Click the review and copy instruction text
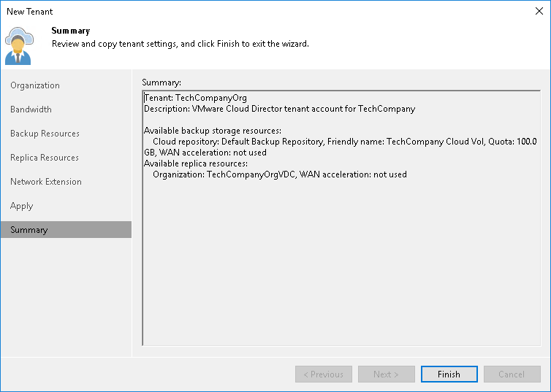The image size is (551, 392). pyautogui.click(x=180, y=44)
